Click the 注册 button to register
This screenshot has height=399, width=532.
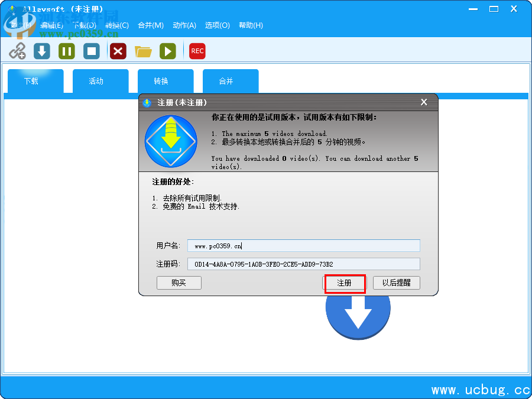click(345, 283)
